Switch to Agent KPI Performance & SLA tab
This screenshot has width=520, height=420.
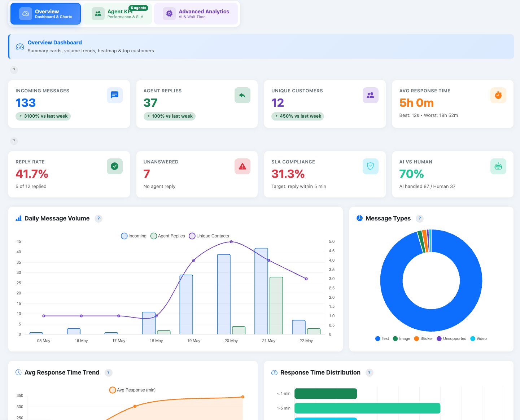coord(118,14)
